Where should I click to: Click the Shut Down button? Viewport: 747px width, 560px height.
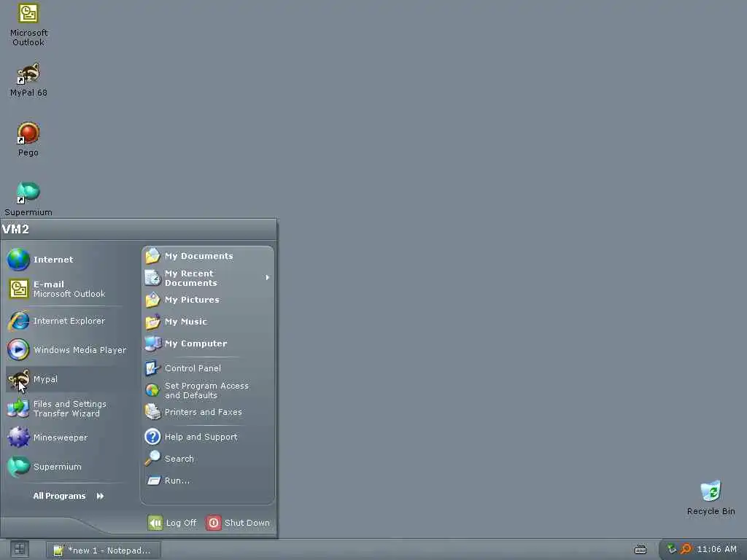pyautogui.click(x=239, y=523)
